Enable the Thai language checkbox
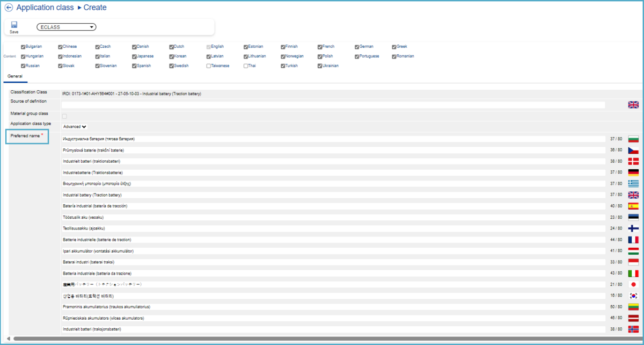Viewport: 644px width, 345px height. coord(246,66)
